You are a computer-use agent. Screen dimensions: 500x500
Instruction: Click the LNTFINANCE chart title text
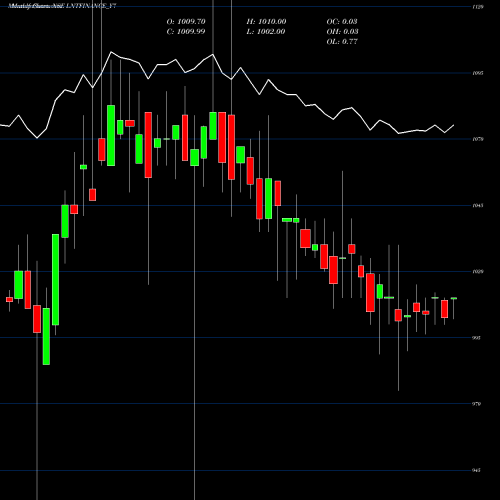(62, 6)
